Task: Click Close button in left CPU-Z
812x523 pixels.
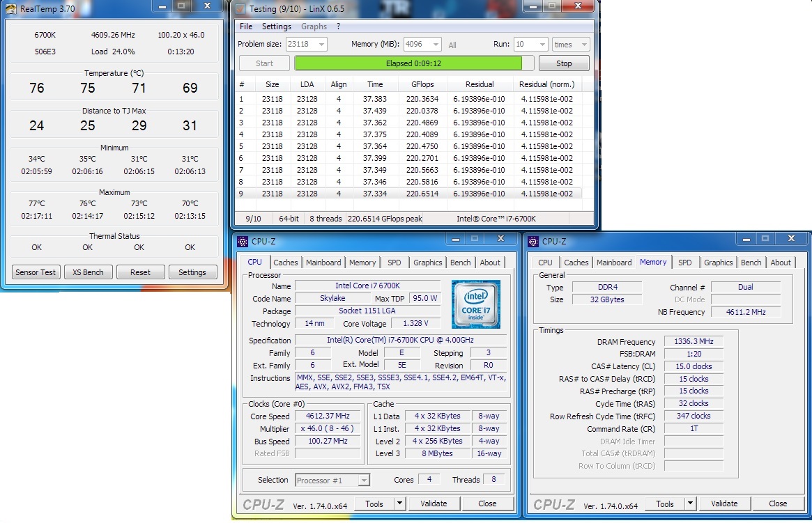Action: tap(487, 504)
